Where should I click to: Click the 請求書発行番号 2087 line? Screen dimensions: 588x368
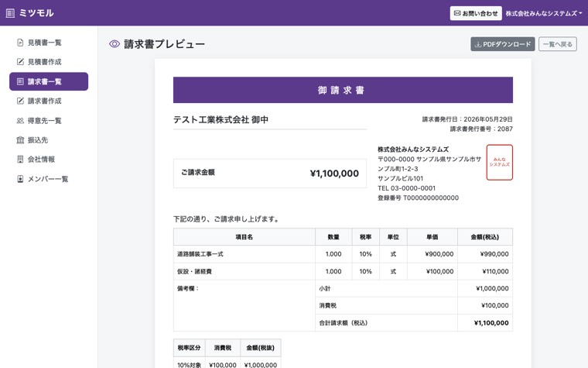(481, 129)
